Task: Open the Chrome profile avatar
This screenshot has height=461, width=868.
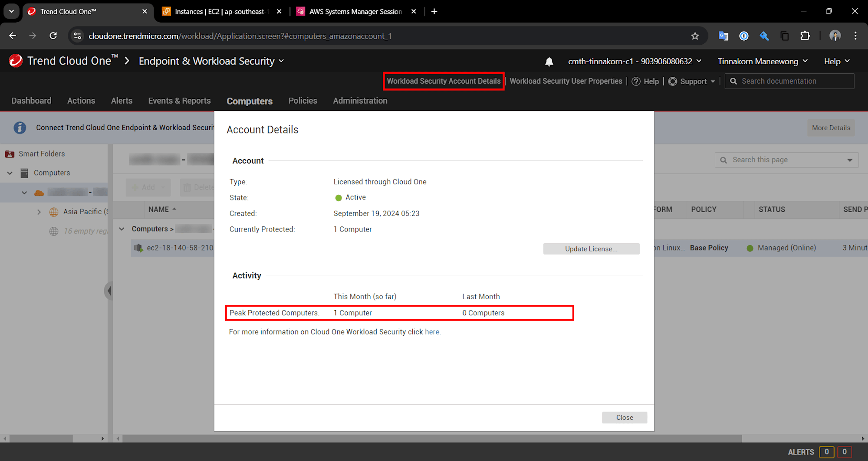Action: pyautogui.click(x=835, y=36)
